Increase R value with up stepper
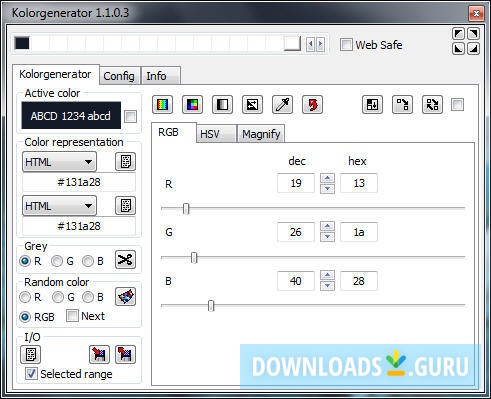Viewport: 491px width, 399px height. 327,178
